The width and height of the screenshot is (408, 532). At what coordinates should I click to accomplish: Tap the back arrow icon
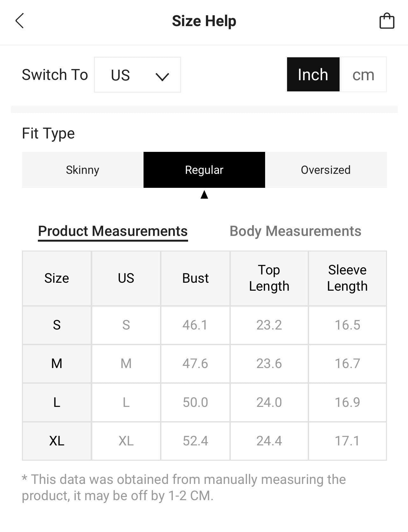tap(20, 21)
